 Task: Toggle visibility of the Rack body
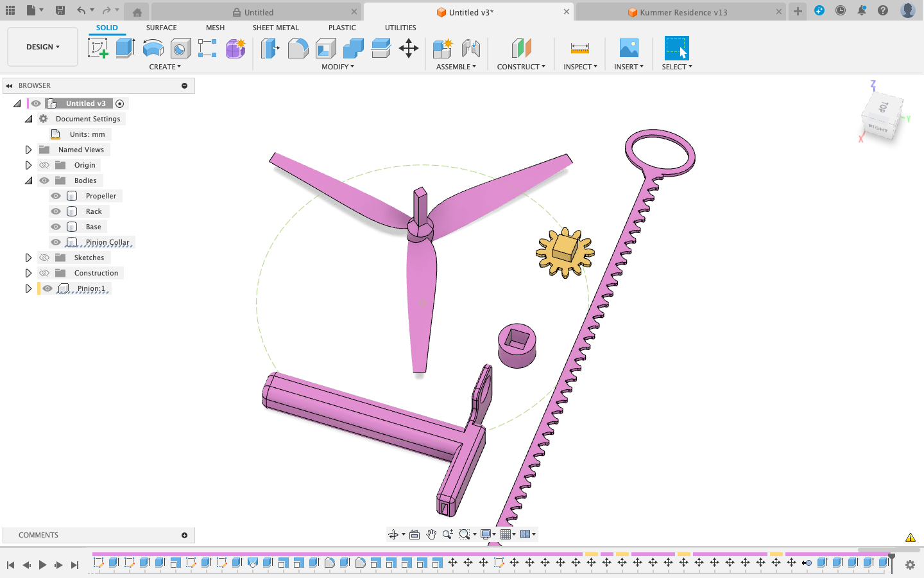(x=56, y=211)
